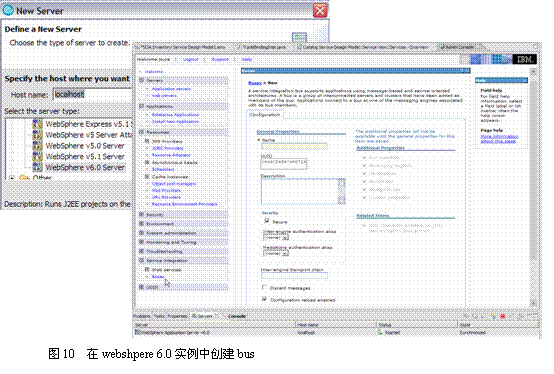Click the Support link
This screenshot has width=554, height=374.
tap(220, 59)
